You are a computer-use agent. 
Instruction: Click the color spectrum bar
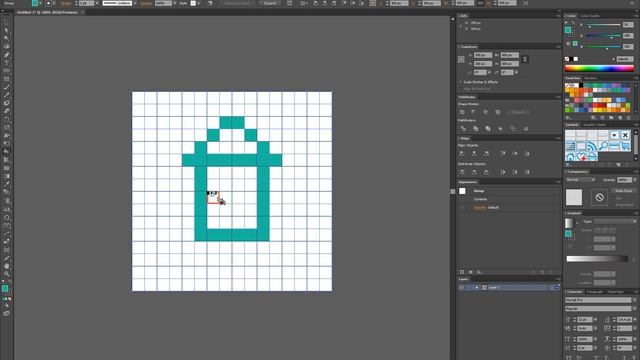599,68
